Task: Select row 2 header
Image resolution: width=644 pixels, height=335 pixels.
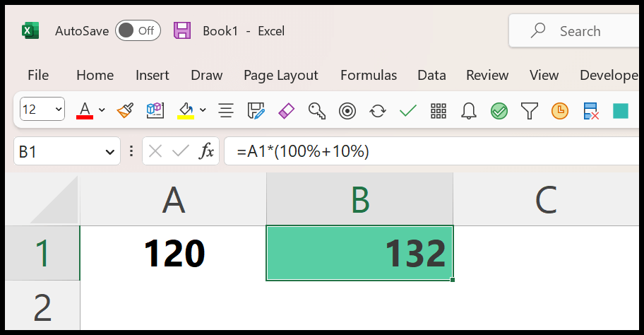Action: 42,306
